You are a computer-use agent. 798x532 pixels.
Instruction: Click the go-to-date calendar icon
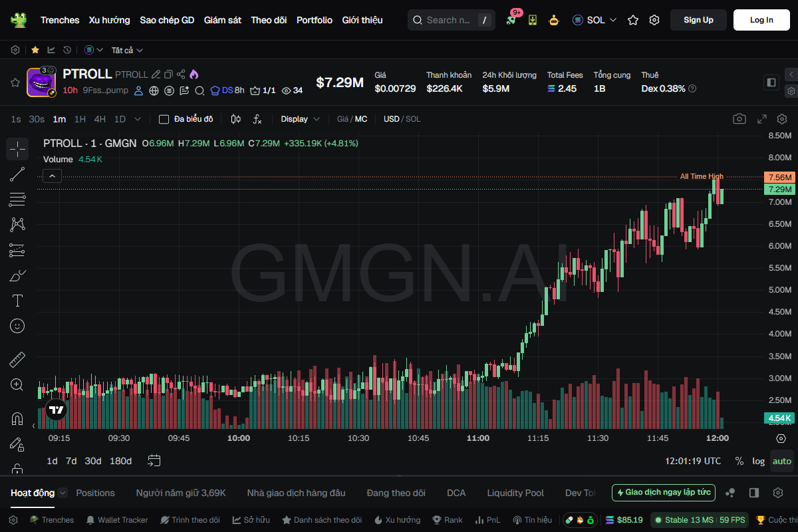(154, 460)
